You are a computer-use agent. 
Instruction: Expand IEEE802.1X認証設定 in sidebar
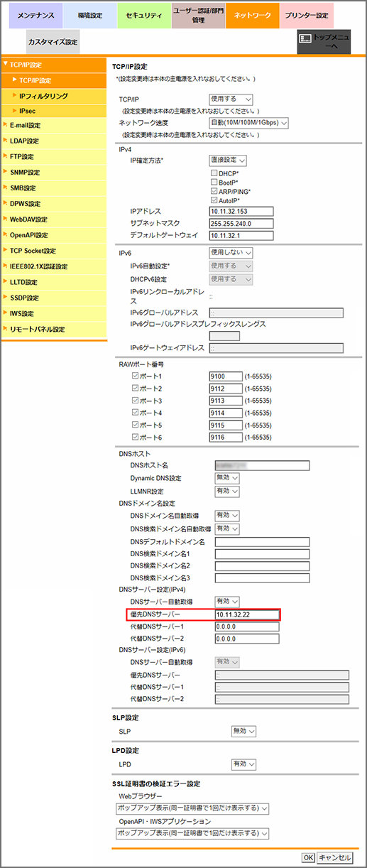point(53,266)
